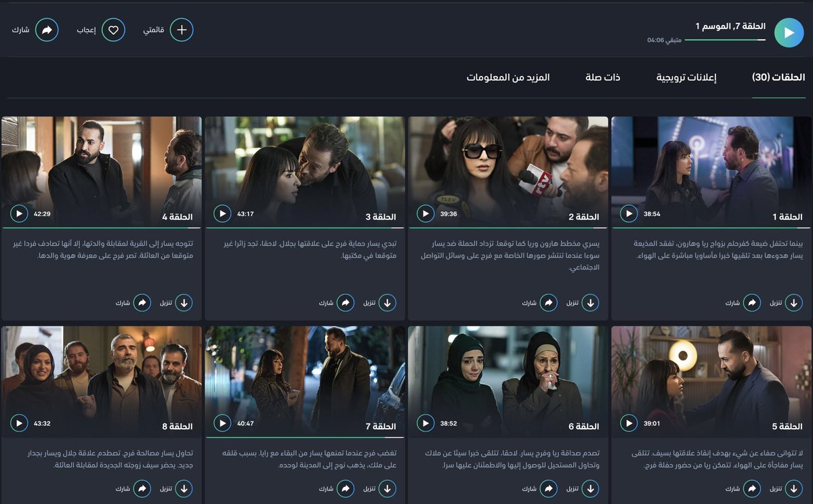Viewport: 813px width, 504px height.
Task: Click the episode 3 duration 43:17
Action: (245, 214)
